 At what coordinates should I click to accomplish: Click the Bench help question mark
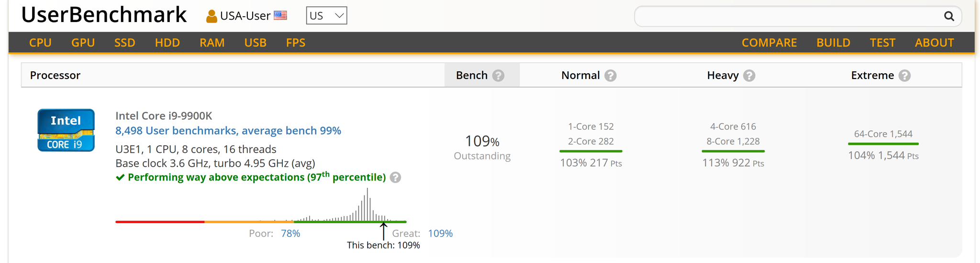click(499, 76)
